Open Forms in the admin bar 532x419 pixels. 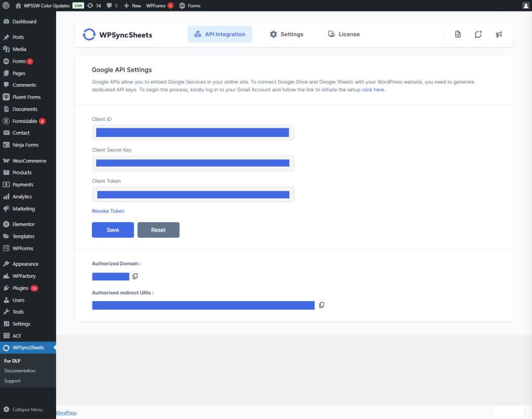coord(190,5)
